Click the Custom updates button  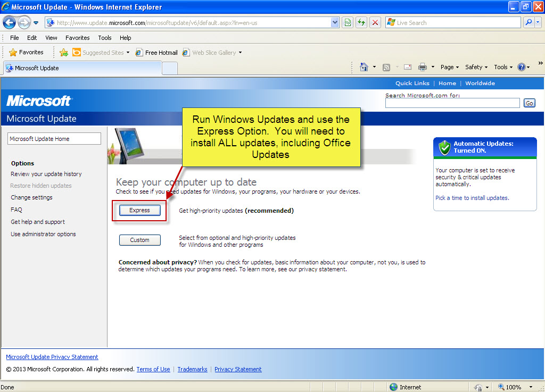140,240
